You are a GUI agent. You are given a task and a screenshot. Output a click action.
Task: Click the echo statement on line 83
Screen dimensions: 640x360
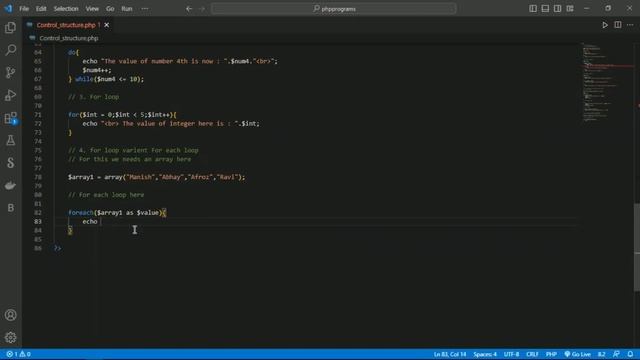[x=90, y=222]
